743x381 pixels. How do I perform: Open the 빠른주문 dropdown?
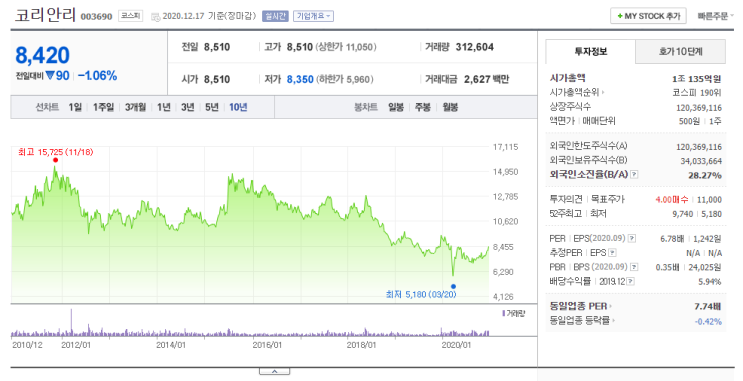(x=716, y=16)
